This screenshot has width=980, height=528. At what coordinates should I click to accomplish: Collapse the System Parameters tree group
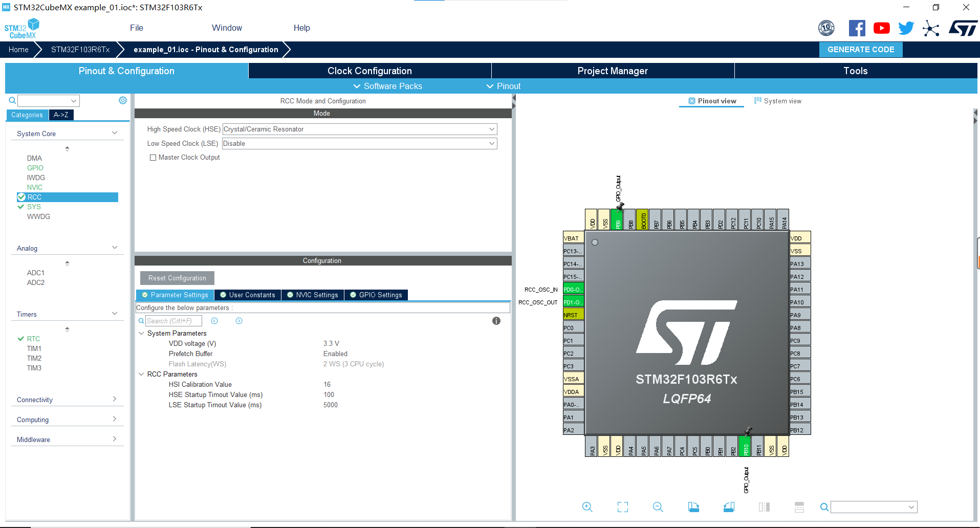pos(141,333)
